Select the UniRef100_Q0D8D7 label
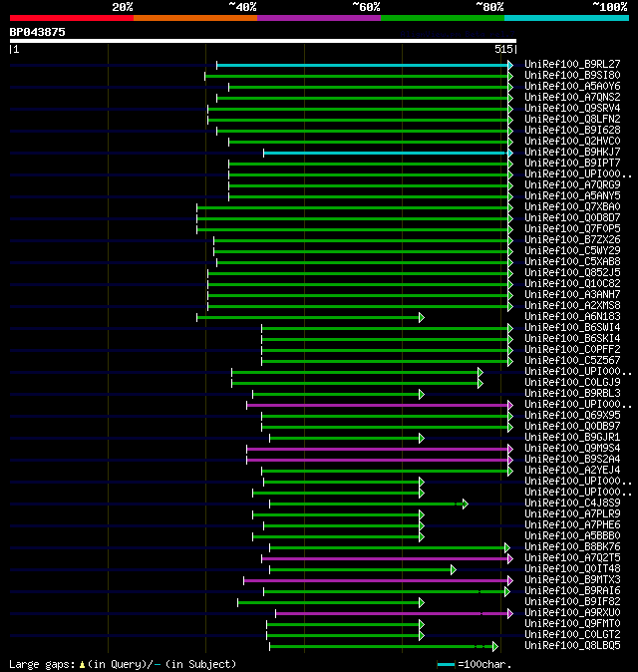 [x=572, y=218]
